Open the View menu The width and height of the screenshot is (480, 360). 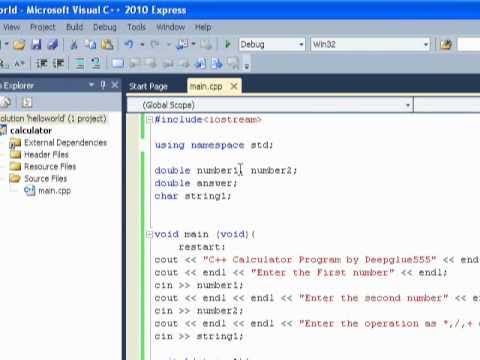[12, 27]
